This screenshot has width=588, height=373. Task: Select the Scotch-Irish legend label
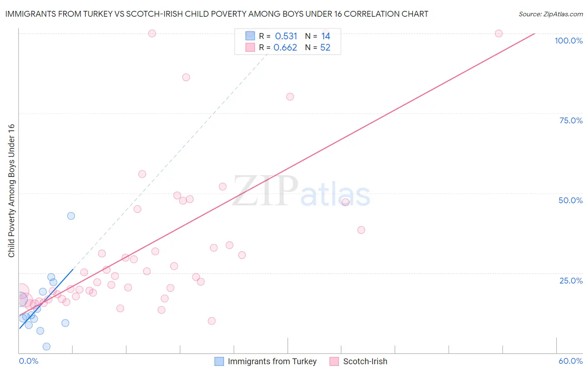365,361
